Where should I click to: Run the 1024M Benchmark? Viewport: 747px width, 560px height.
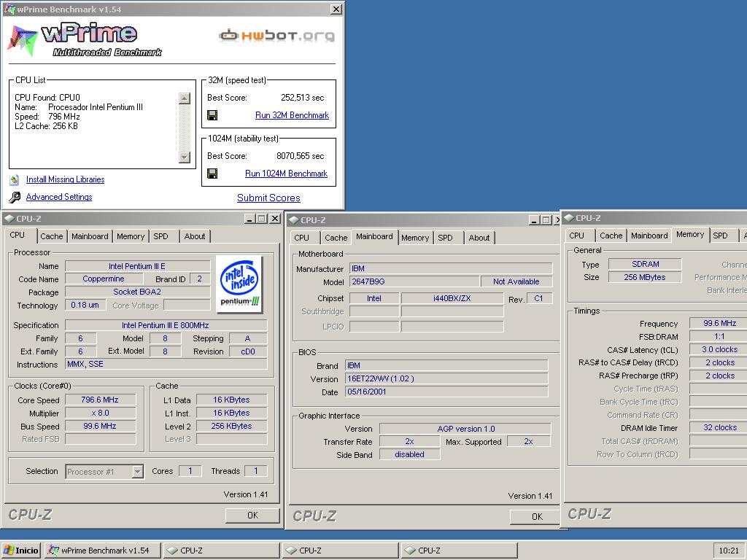286,174
